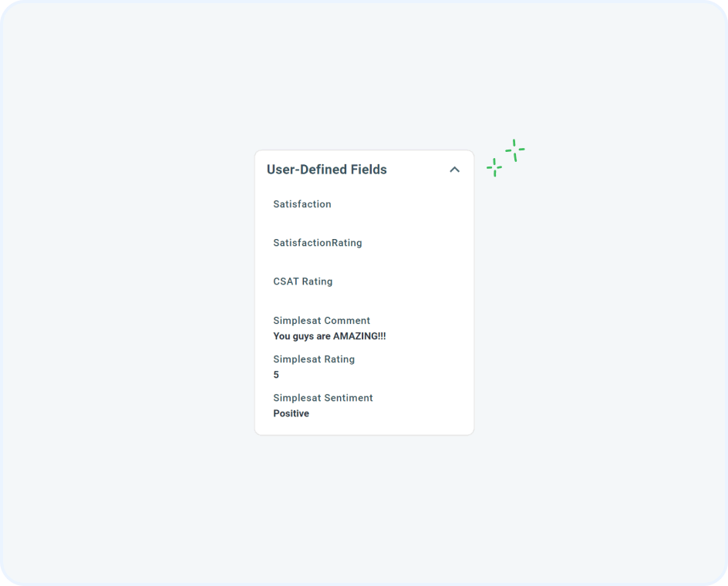Click the word Fields in panel title

369,170
